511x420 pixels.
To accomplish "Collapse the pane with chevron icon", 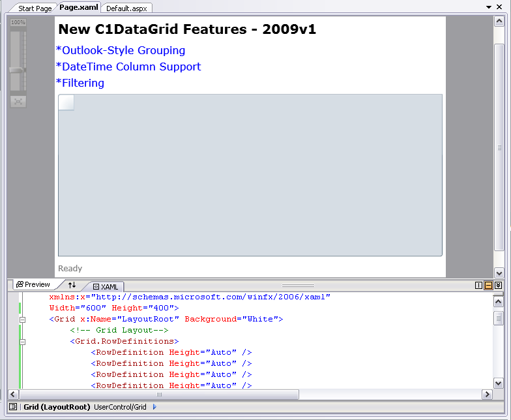I will pos(498,286).
